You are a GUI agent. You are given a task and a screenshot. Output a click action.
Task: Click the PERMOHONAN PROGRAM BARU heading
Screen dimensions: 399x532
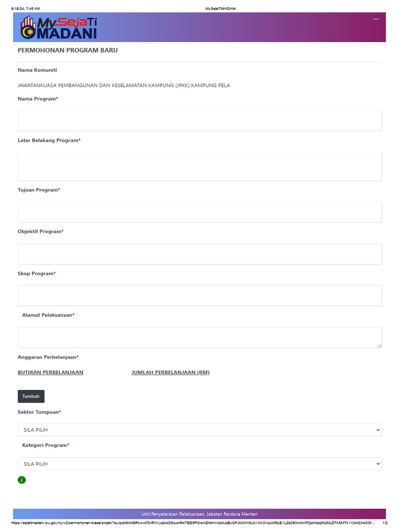(x=68, y=50)
